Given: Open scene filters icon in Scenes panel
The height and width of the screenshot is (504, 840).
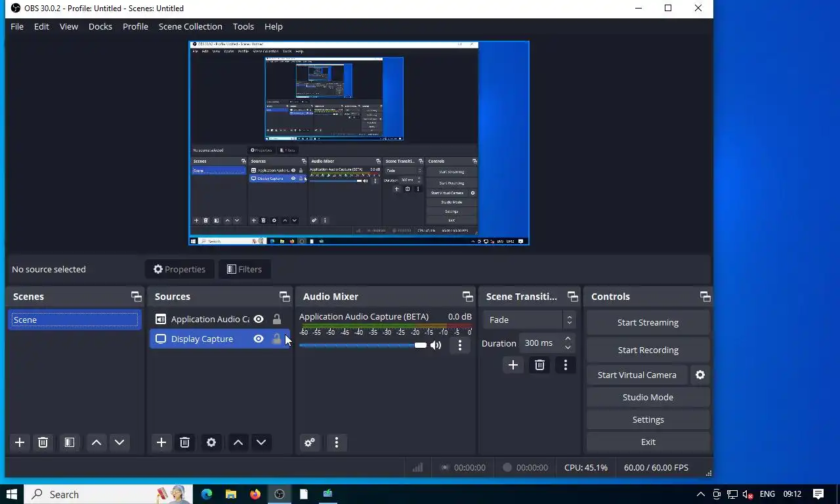Looking at the screenshot, I should [x=70, y=442].
